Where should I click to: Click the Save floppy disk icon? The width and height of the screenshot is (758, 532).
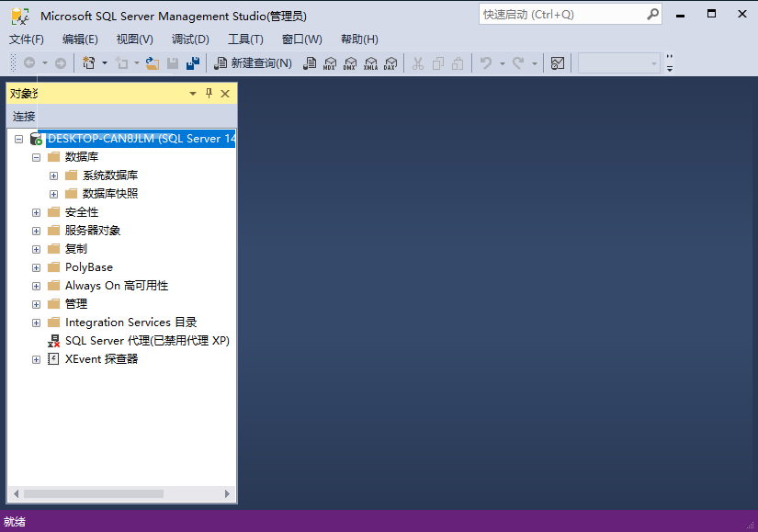click(173, 62)
